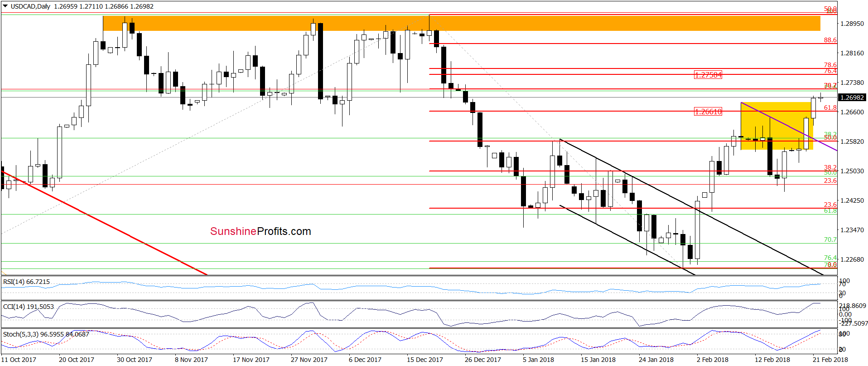This screenshot has width=868, height=366.
Task: Click the 6 Dec 2017 date label
Action: point(365,360)
